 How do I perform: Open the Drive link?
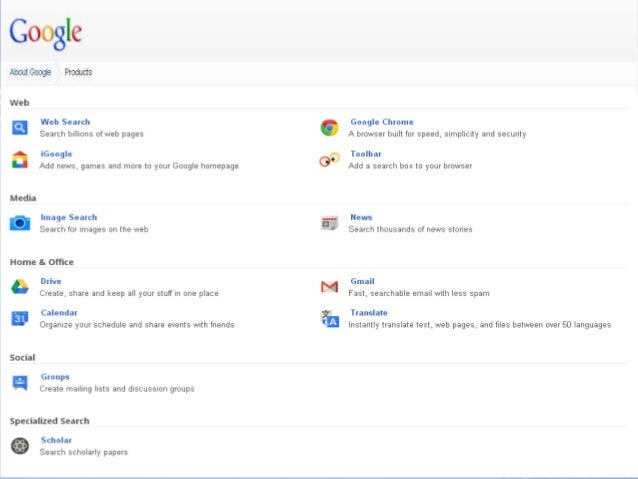51,281
